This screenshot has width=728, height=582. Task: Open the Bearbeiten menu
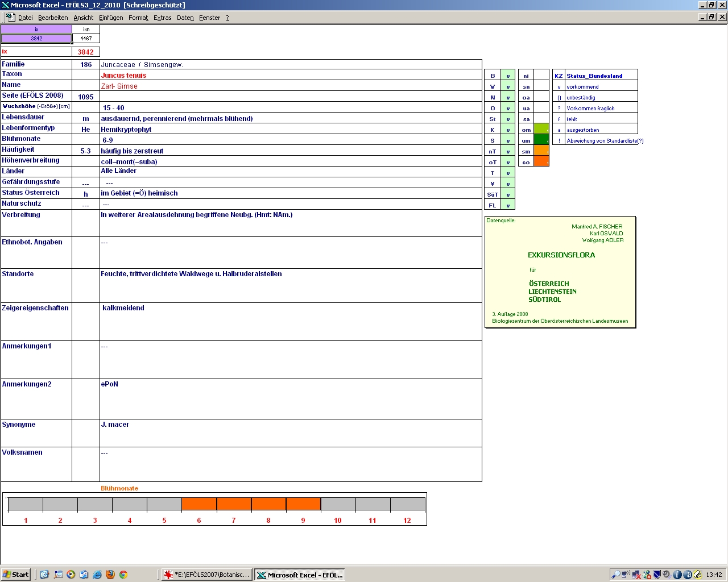coord(53,18)
